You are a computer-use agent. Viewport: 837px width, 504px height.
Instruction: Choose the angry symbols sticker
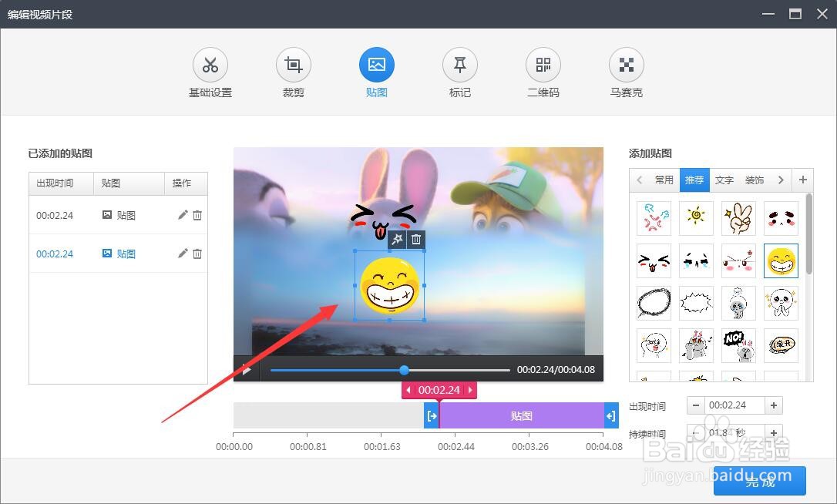pos(654,218)
